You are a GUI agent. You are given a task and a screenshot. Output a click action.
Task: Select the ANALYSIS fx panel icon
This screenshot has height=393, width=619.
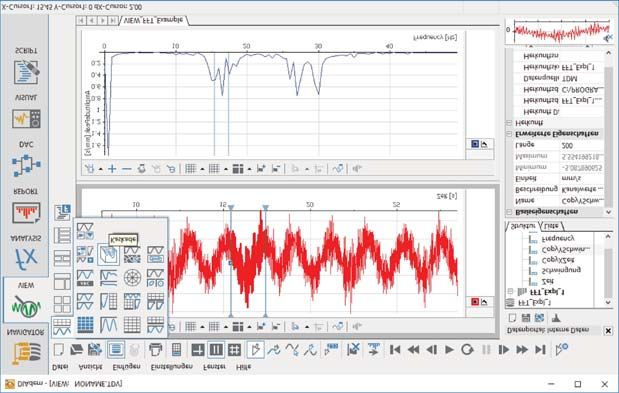(26, 258)
